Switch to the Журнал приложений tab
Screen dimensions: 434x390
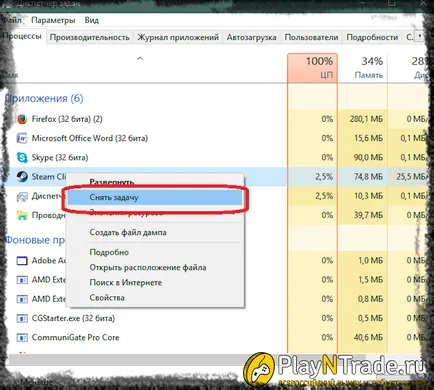point(178,37)
